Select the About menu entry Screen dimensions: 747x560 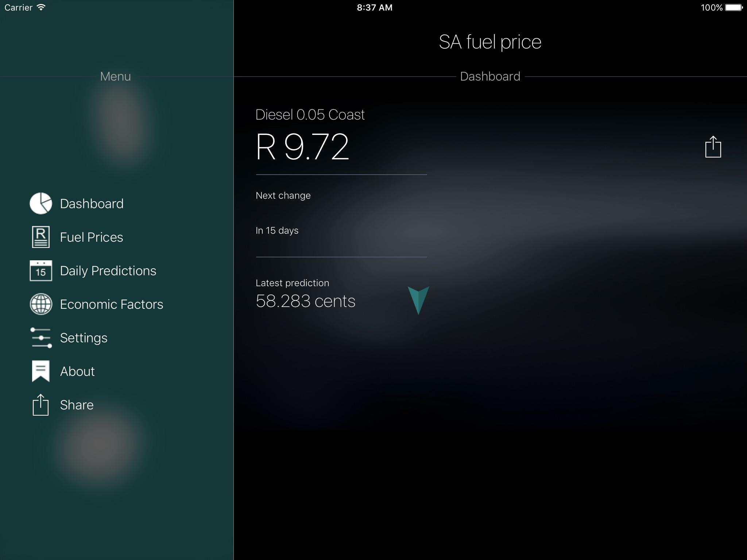(x=77, y=371)
